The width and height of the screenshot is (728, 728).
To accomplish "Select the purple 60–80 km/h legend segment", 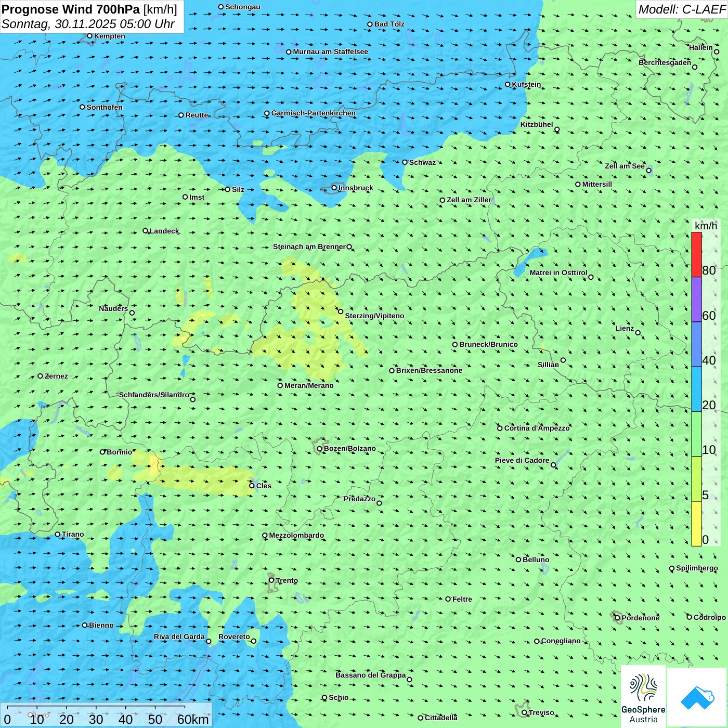I will (696, 300).
